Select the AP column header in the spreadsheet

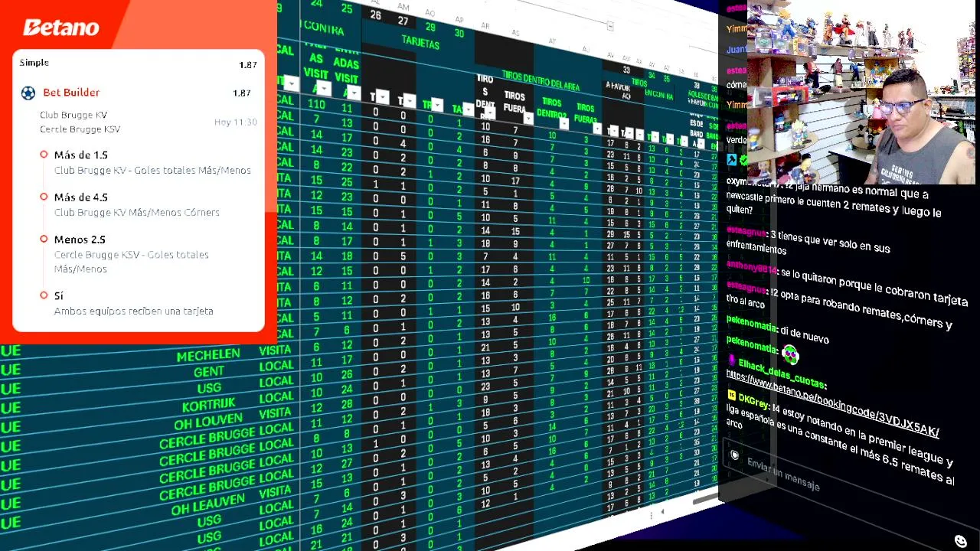(x=459, y=20)
